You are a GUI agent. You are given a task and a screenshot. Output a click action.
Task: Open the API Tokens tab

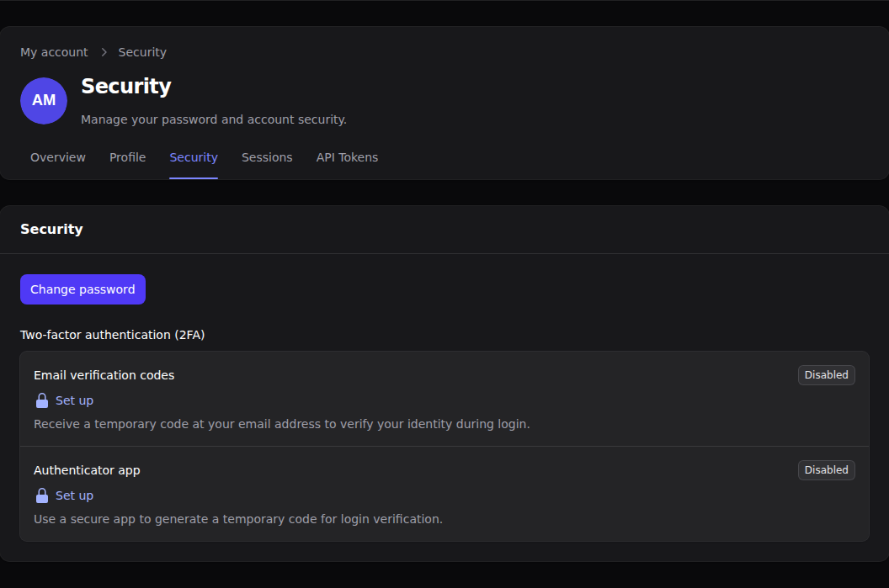347,157
